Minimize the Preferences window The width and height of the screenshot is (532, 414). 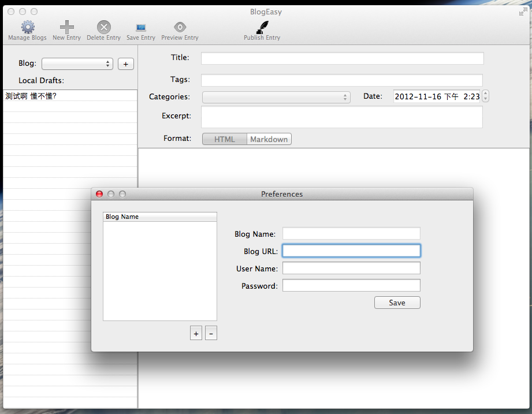point(111,194)
